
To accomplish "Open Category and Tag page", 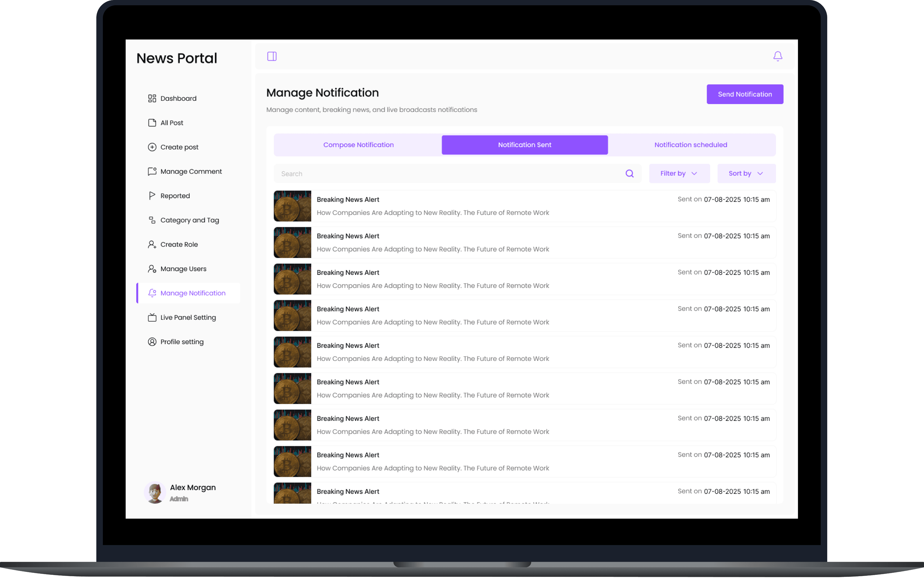I will [x=189, y=220].
